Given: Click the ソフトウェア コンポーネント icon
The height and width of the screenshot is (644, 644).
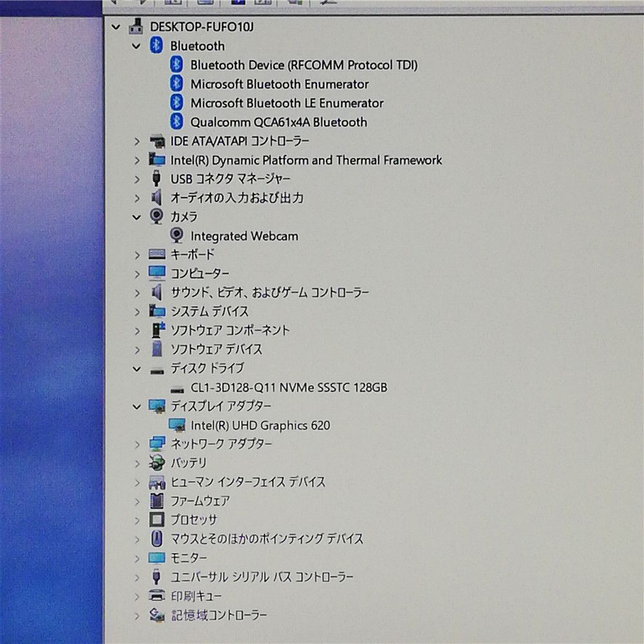Looking at the screenshot, I should point(158,330).
